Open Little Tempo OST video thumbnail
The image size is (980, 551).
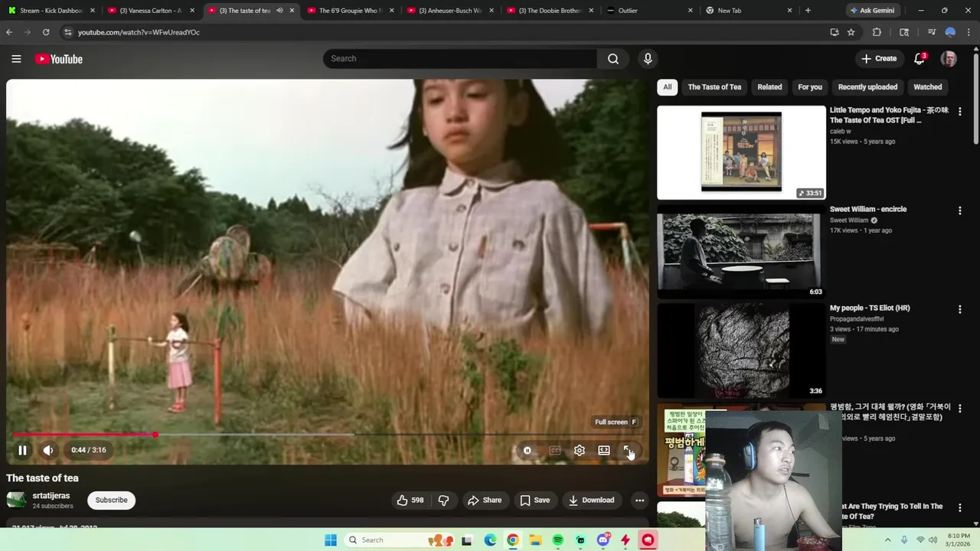741,152
